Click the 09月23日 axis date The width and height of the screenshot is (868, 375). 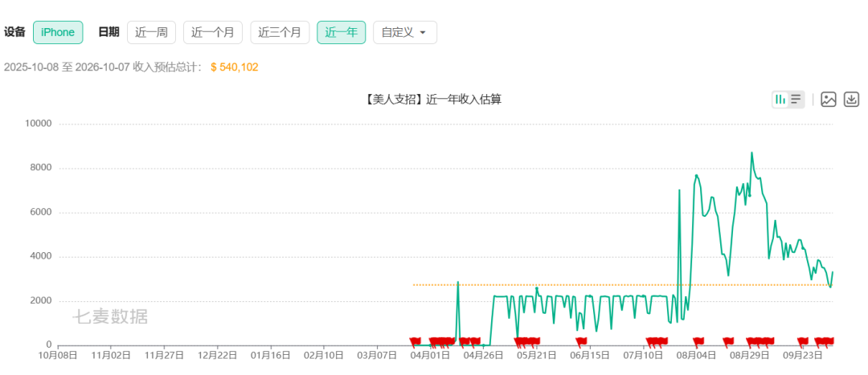pos(804,356)
